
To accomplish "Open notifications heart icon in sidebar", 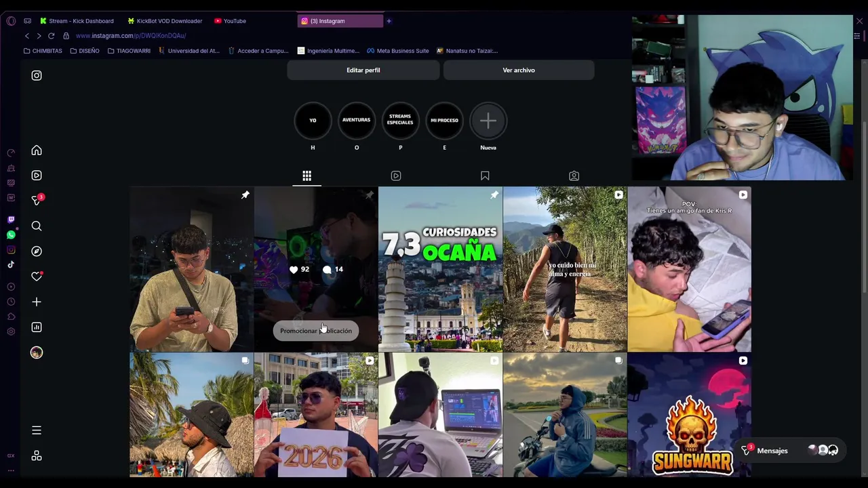I will click(37, 277).
